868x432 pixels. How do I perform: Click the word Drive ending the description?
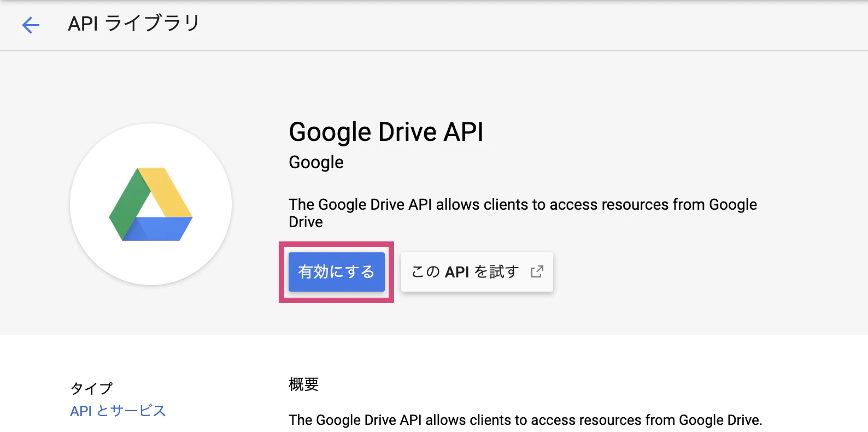pos(306,222)
